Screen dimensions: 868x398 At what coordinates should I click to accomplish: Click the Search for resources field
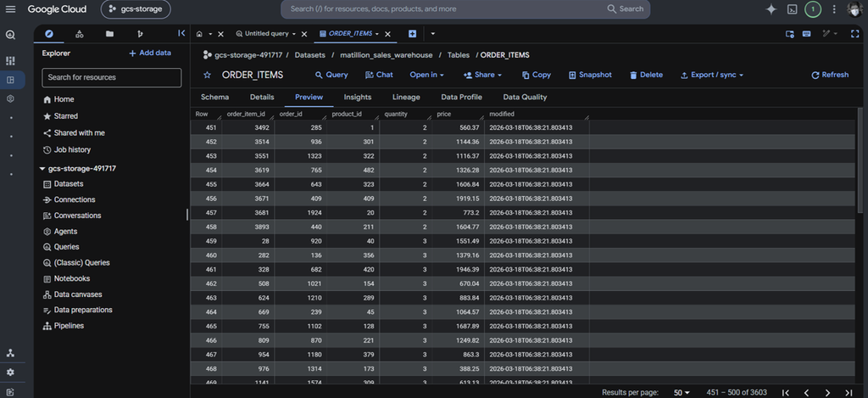tap(111, 77)
